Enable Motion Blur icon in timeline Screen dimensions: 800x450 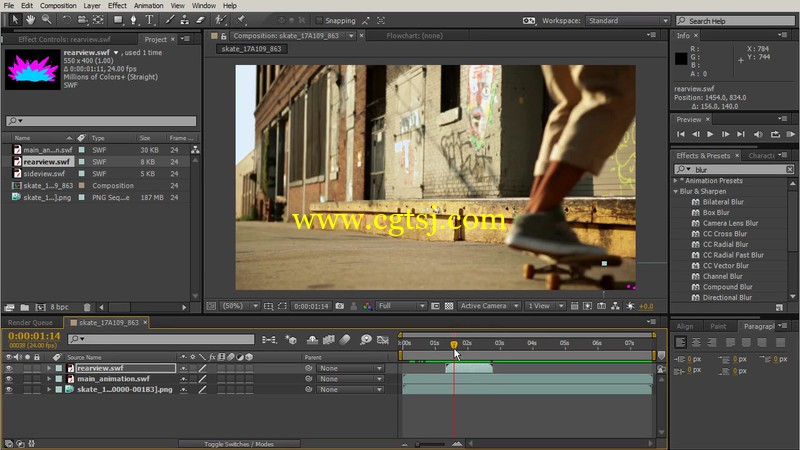point(345,340)
